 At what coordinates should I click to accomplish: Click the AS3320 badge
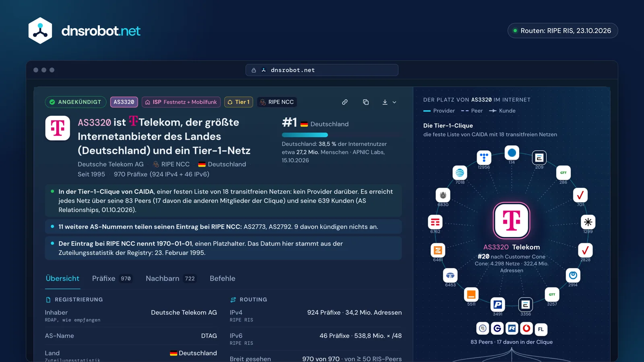pos(124,102)
